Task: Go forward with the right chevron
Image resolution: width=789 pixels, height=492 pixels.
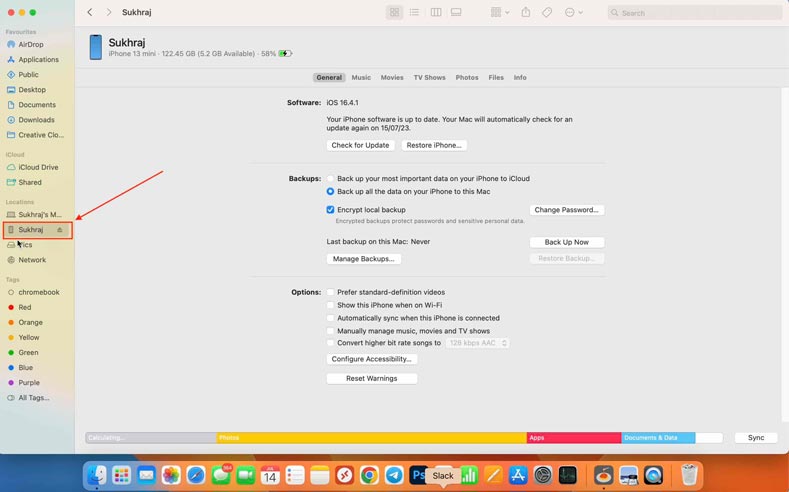Action: click(x=109, y=12)
